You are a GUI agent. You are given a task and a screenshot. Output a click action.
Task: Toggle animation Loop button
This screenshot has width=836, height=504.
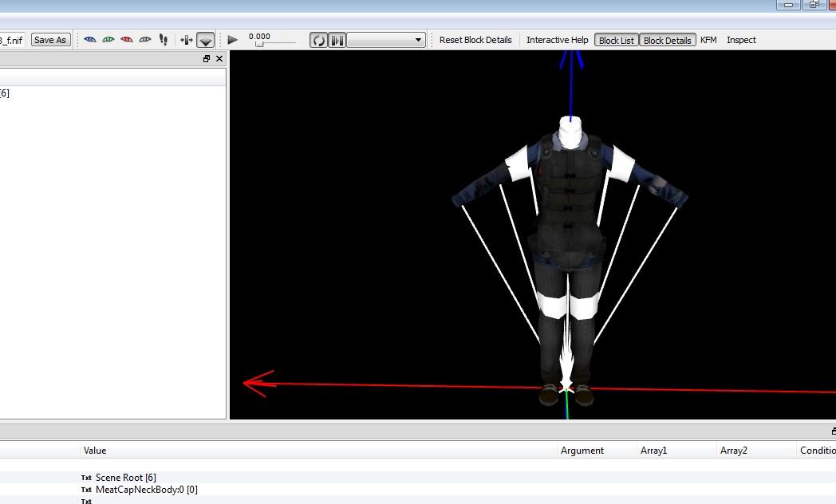318,40
